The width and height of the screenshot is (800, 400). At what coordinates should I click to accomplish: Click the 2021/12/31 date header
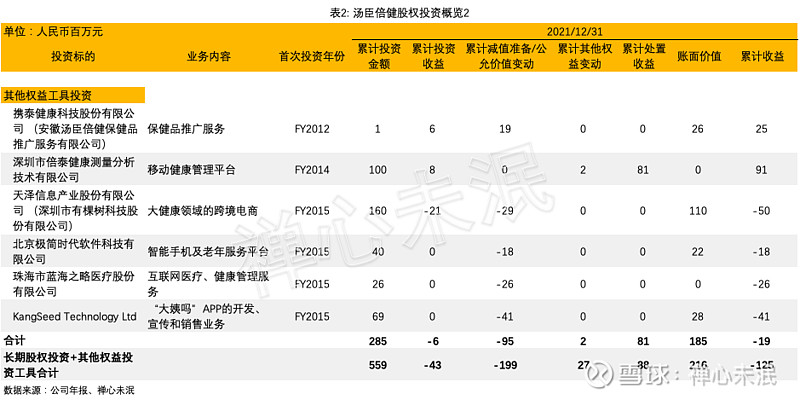coord(575,32)
